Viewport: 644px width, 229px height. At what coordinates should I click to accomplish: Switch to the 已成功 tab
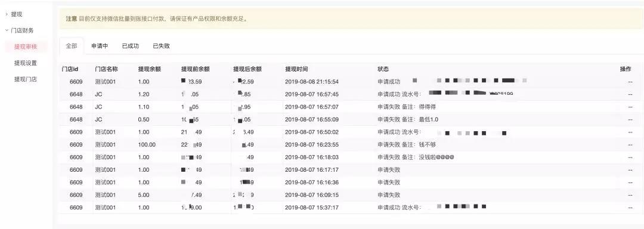point(130,46)
